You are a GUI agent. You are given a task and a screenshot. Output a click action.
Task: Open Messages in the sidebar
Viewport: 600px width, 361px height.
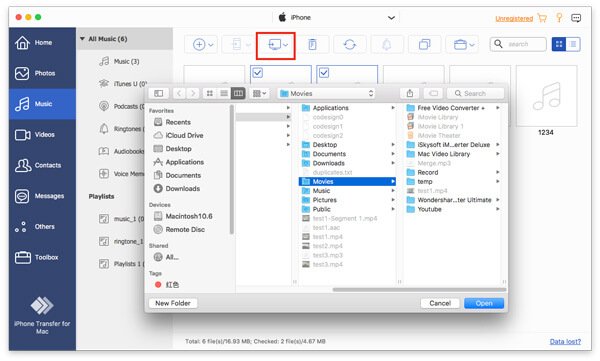coord(42,196)
